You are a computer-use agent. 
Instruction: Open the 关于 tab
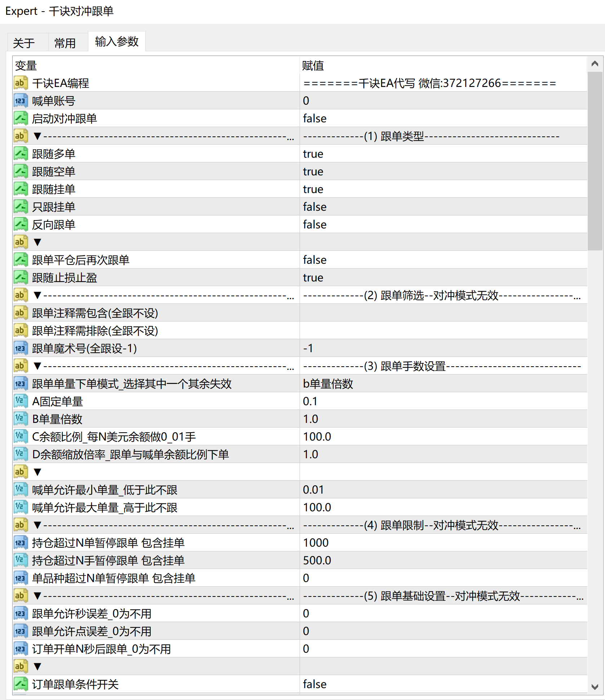pos(23,42)
